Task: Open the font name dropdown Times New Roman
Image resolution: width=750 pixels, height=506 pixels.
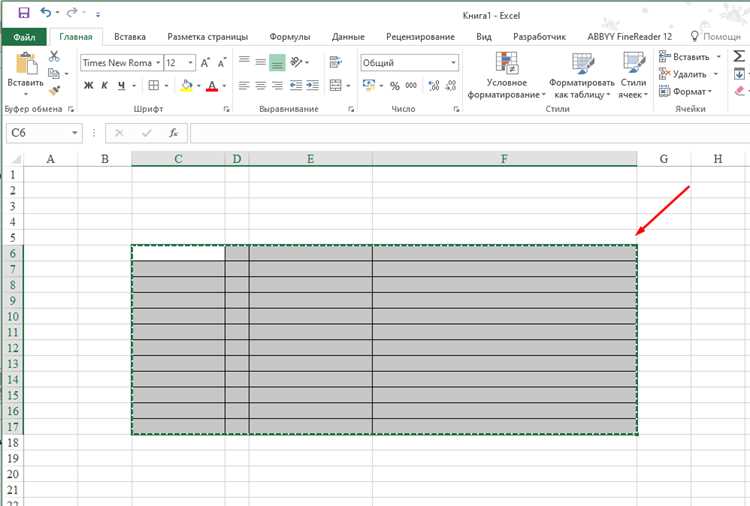Action: tap(158, 63)
